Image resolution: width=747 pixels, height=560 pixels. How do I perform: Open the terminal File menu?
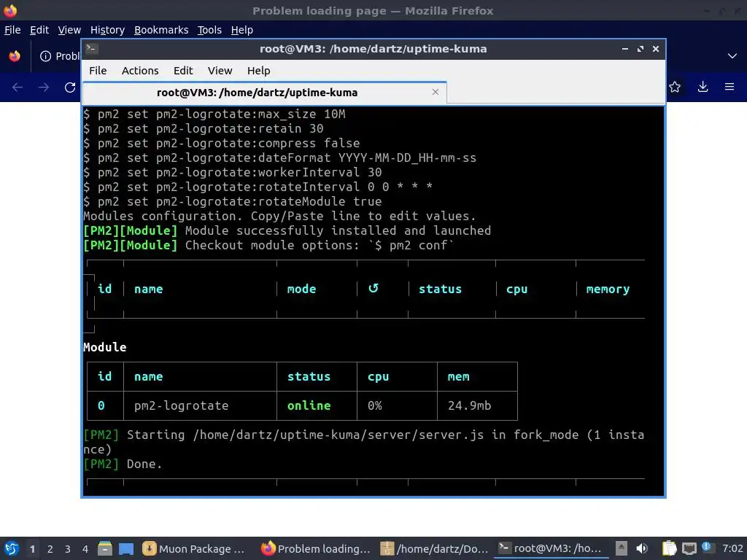coord(98,71)
